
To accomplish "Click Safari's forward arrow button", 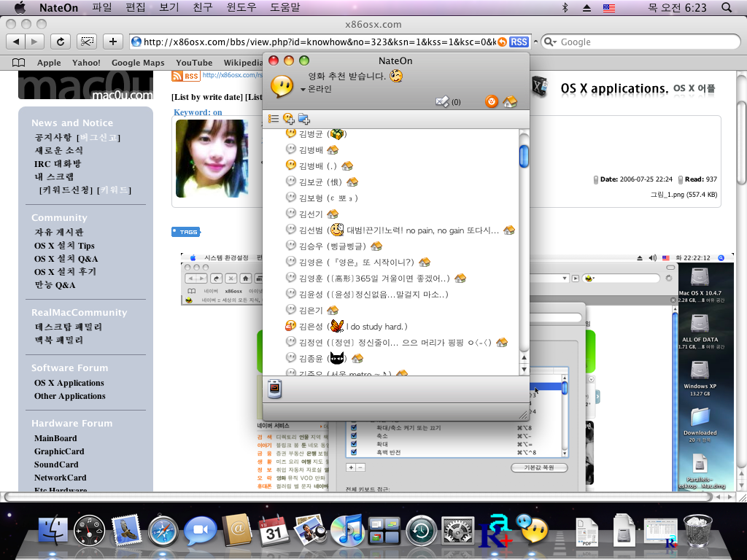I will point(34,42).
